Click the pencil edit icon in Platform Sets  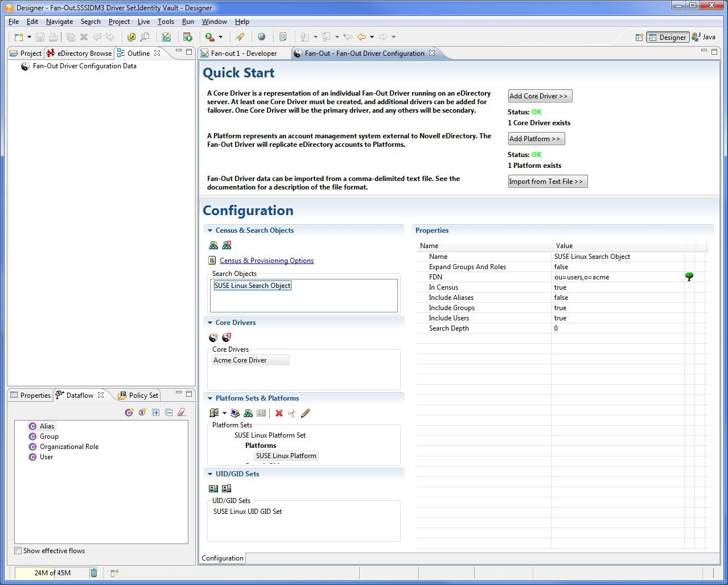point(305,413)
